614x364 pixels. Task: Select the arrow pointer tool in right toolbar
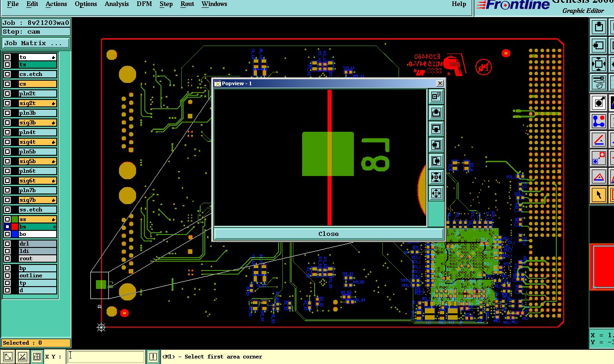click(599, 195)
